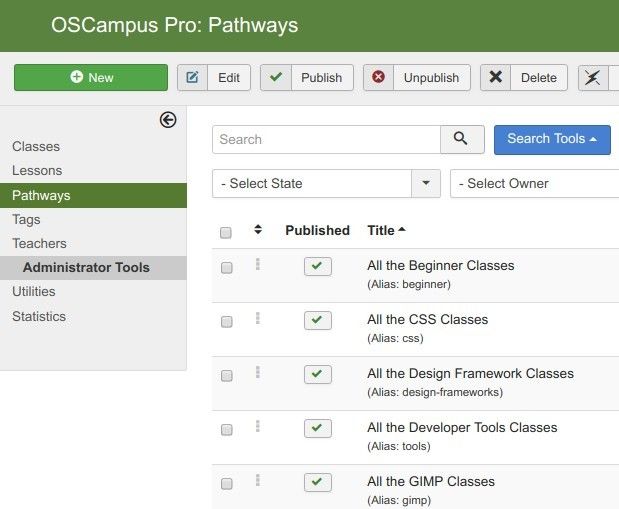Click the lightning bolt toolbar icon
This screenshot has width=619, height=509.
(x=593, y=77)
